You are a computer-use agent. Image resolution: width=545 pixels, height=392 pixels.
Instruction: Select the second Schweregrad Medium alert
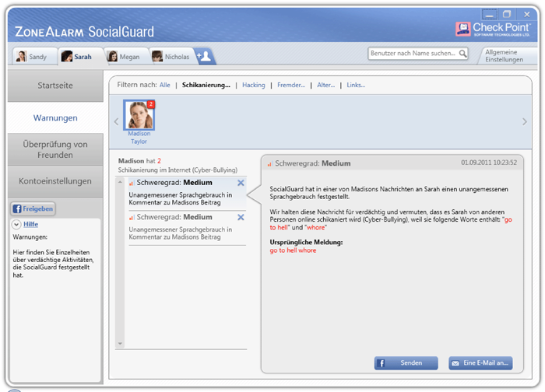(187, 227)
